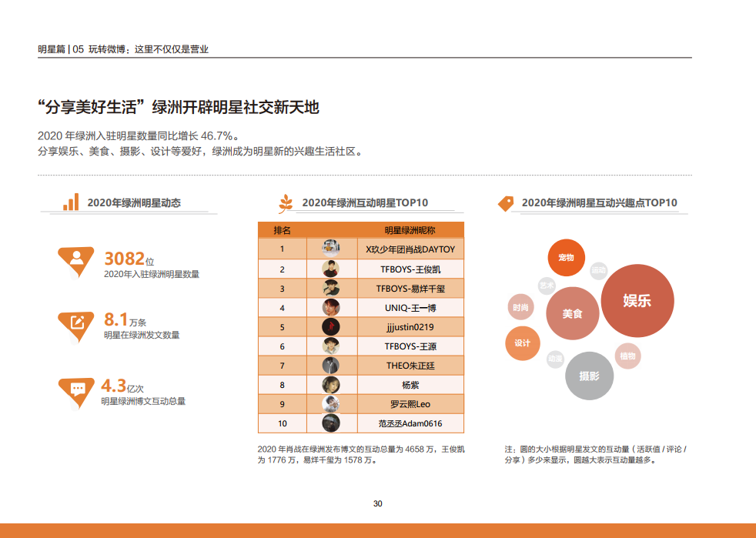
Task: Click the 明星绿洲昵称 column header
Action: tap(410, 230)
